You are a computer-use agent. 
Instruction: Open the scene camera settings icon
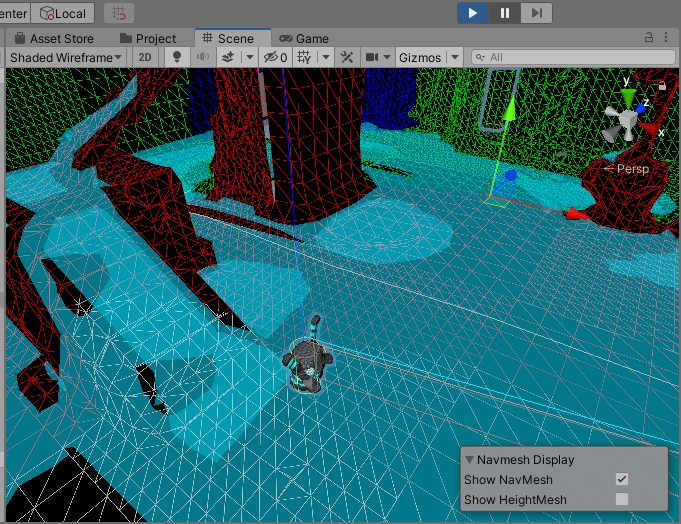tap(372, 57)
